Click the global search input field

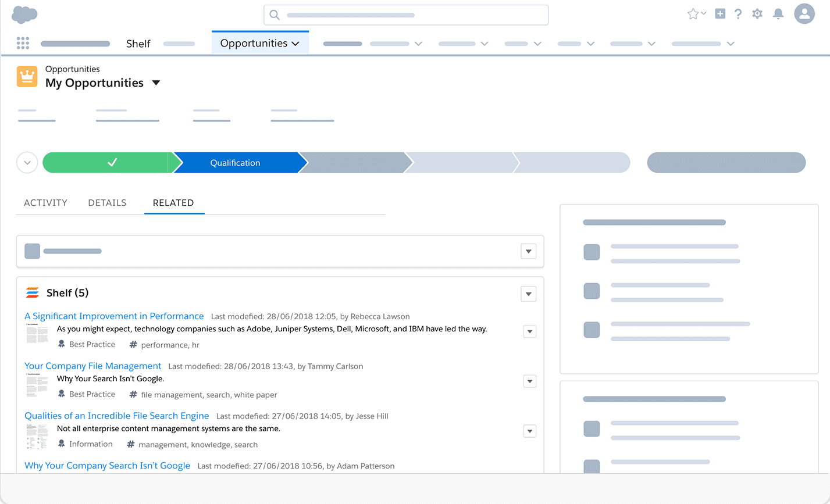tap(406, 15)
